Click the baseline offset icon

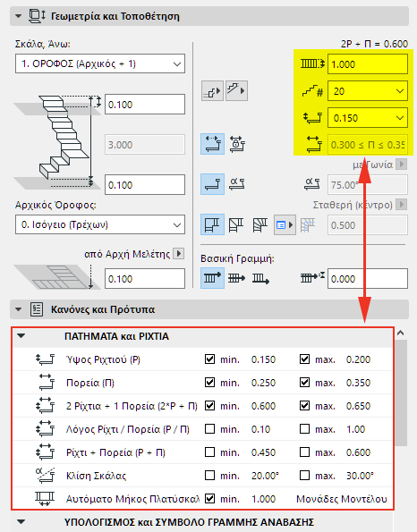coord(313,277)
